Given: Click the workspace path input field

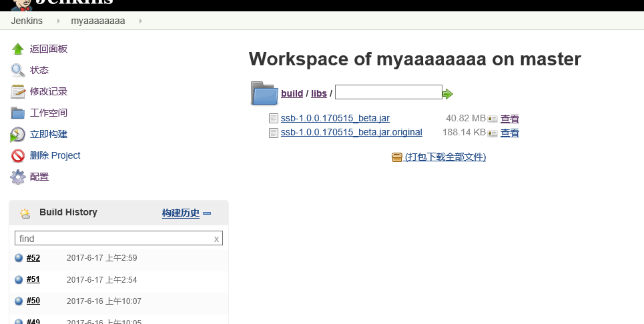Looking at the screenshot, I should click(x=388, y=92).
